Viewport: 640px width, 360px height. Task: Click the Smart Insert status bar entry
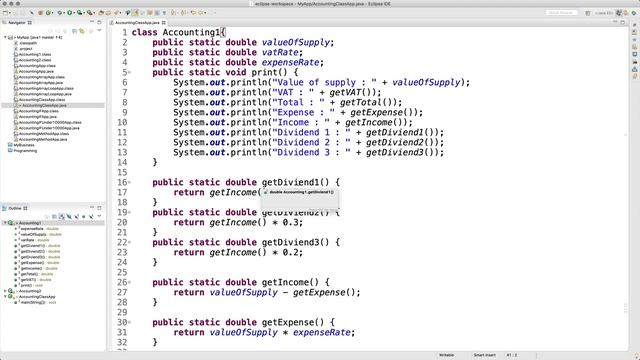[x=484, y=355]
